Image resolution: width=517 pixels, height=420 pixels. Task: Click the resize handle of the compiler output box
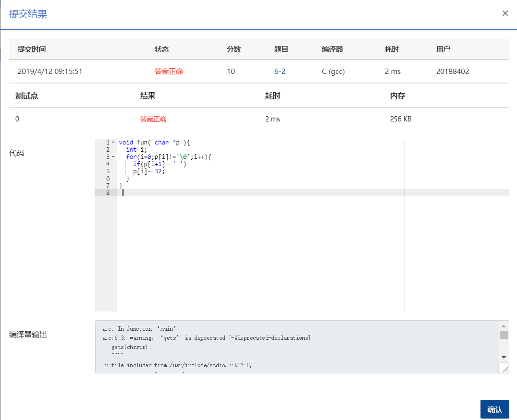505,369
